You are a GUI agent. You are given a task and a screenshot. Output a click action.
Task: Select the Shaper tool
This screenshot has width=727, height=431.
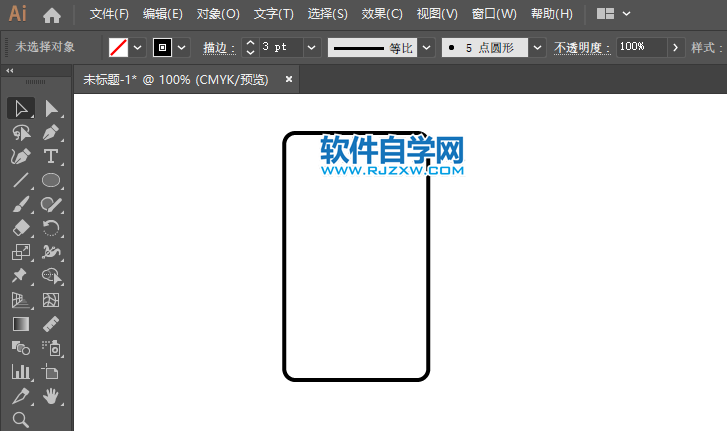(51, 204)
